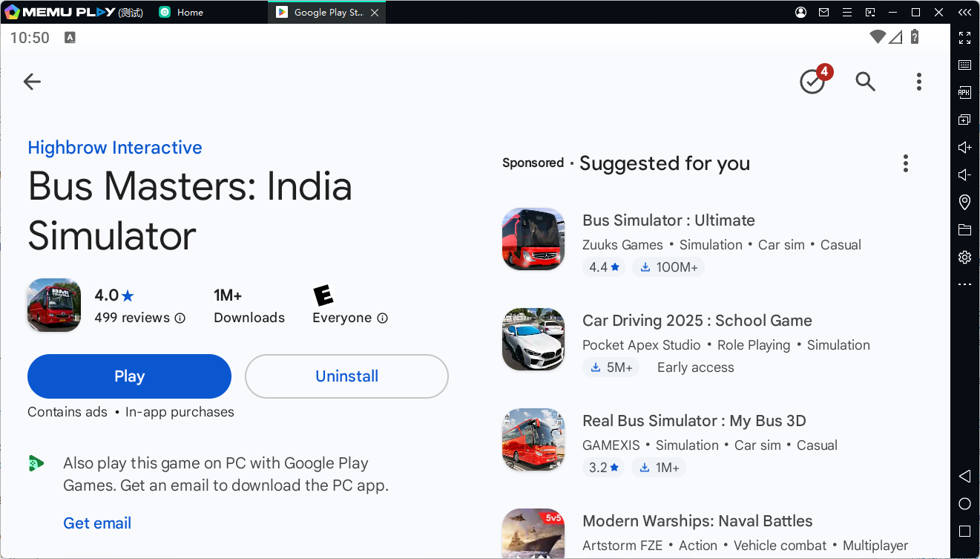Open the top bar overflow menu

coord(918,82)
